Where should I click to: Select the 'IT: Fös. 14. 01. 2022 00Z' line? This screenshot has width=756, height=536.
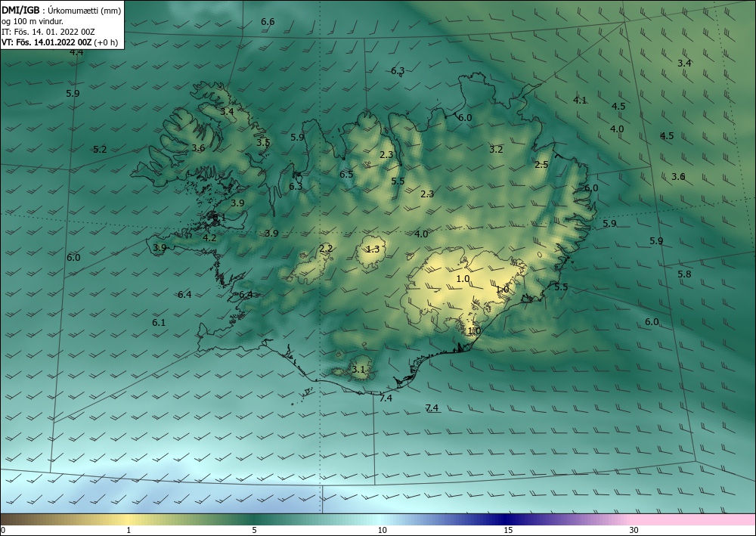coord(48,32)
